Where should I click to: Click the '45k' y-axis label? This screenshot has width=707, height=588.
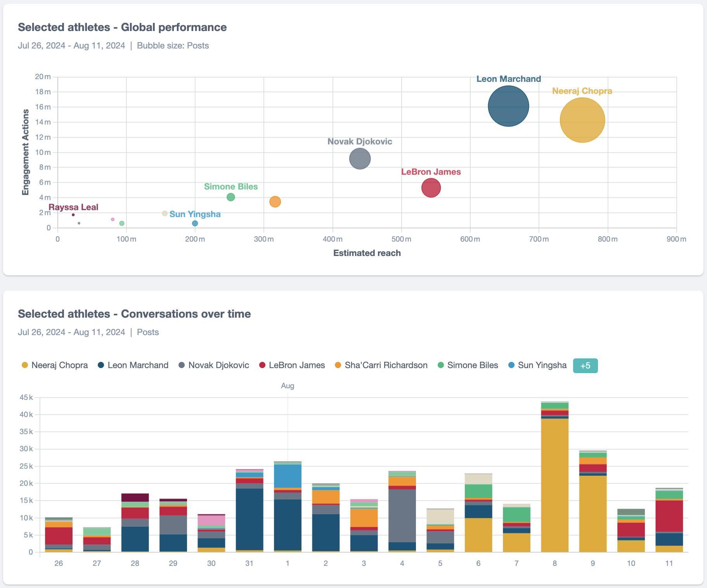[x=26, y=397]
